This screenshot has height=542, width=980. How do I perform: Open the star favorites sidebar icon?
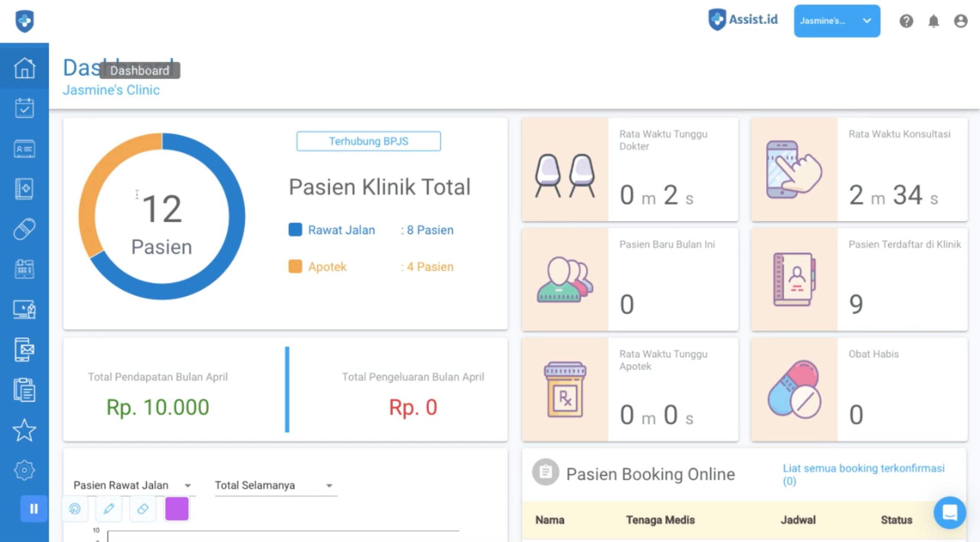click(24, 430)
